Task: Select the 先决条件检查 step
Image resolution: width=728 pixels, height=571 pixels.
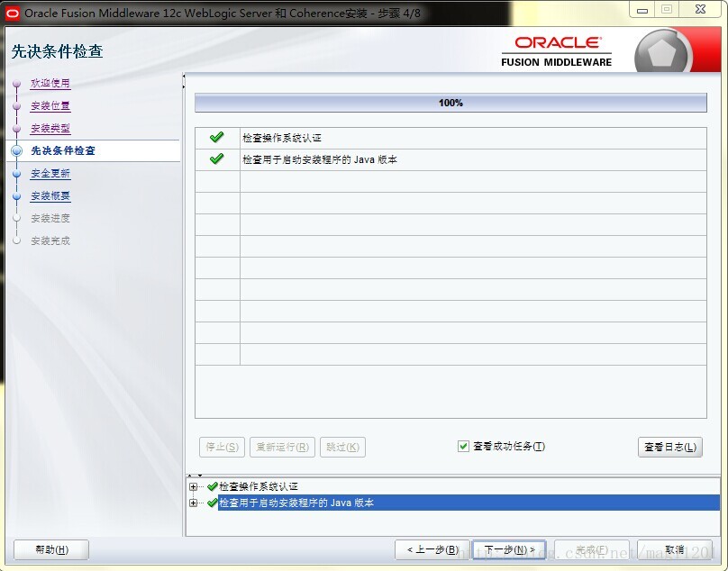Action: tap(63, 150)
